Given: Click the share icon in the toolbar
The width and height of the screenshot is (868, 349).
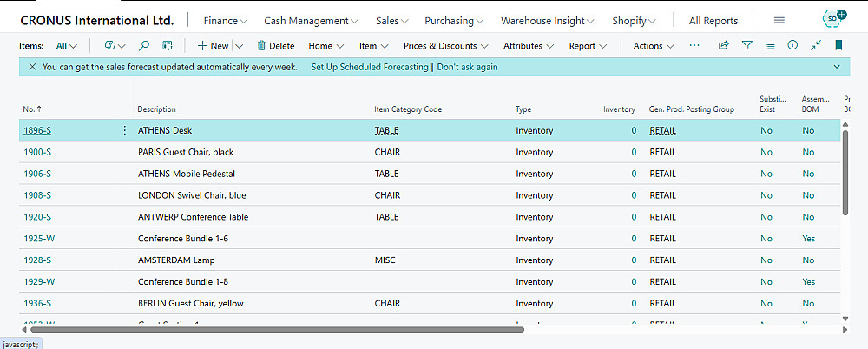Looking at the screenshot, I should tap(724, 45).
